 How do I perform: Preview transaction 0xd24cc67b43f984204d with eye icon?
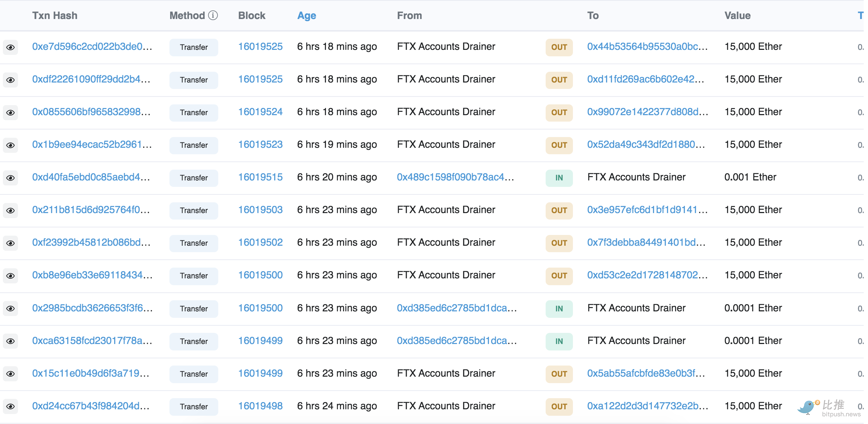click(10, 406)
